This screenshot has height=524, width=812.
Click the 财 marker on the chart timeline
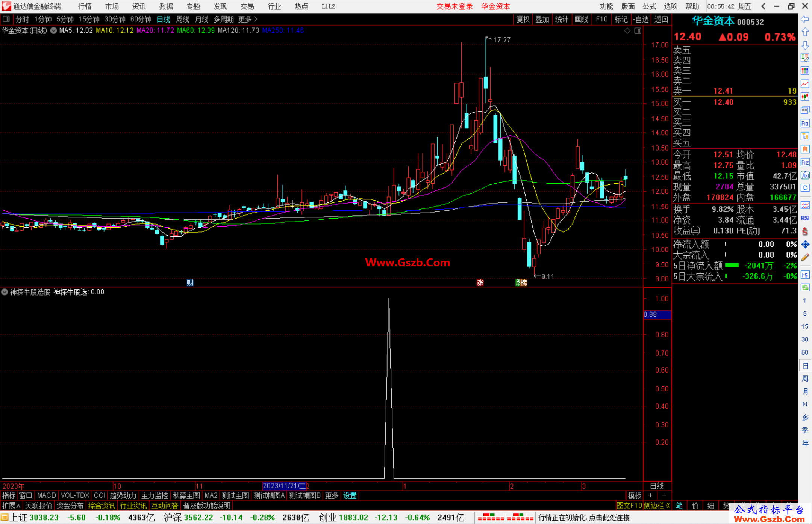click(190, 283)
